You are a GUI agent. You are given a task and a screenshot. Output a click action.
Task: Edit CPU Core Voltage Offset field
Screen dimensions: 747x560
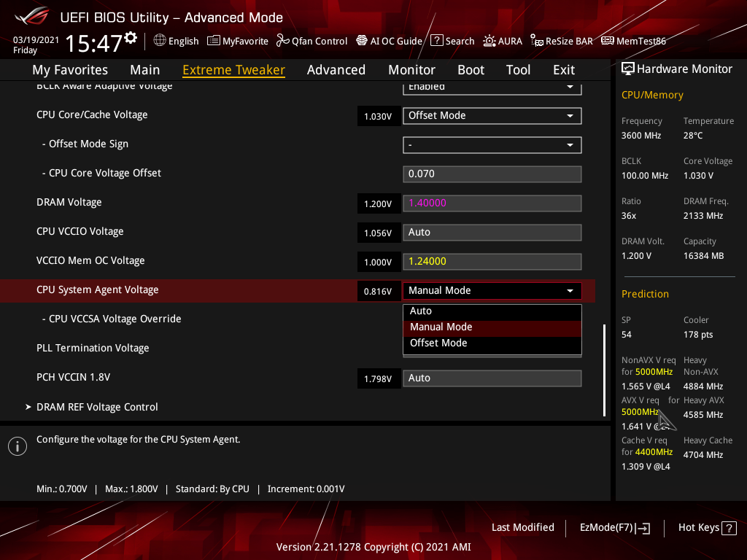[492, 174]
